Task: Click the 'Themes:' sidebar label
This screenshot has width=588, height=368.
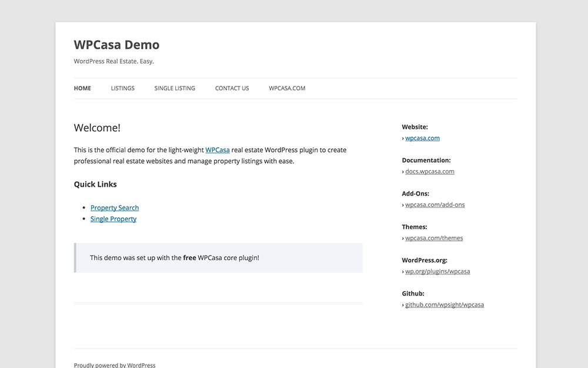Action: pyautogui.click(x=415, y=227)
